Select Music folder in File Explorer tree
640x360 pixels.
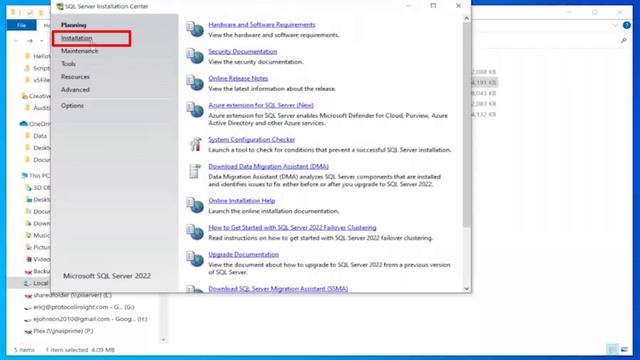pyautogui.click(x=38, y=235)
